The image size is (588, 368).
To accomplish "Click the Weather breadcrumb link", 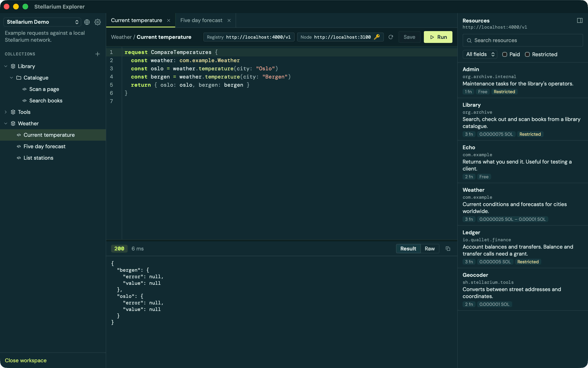I will point(121,37).
